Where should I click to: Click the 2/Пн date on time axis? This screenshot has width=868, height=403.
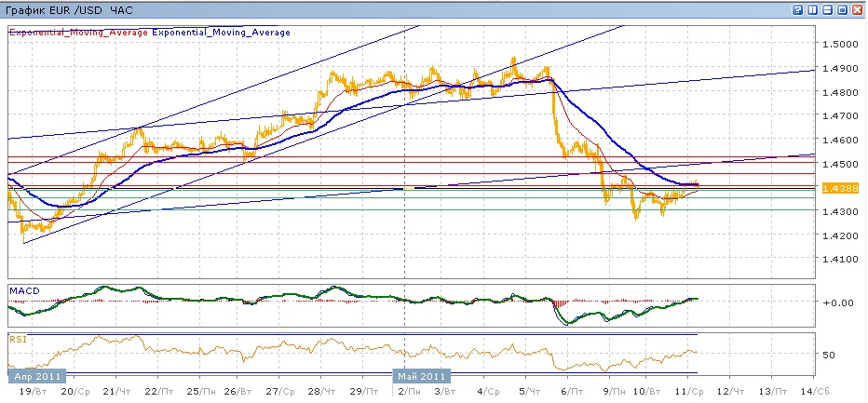[x=412, y=392]
